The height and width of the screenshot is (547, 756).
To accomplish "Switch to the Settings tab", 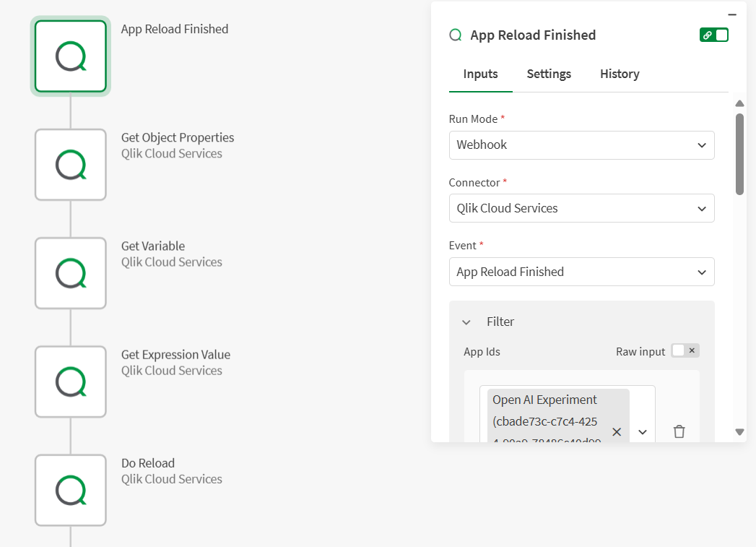I will pyautogui.click(x=549, y=74).
